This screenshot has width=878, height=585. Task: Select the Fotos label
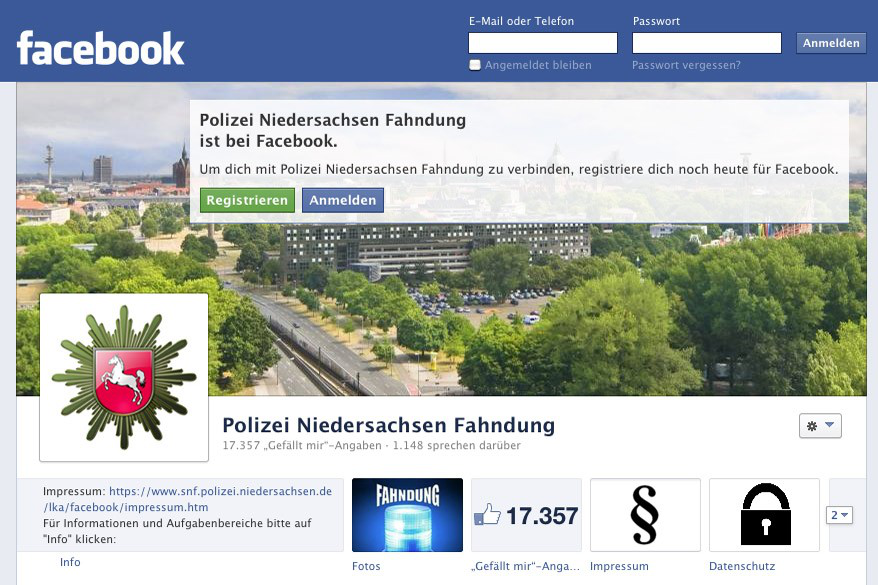[x=366, y=566]
